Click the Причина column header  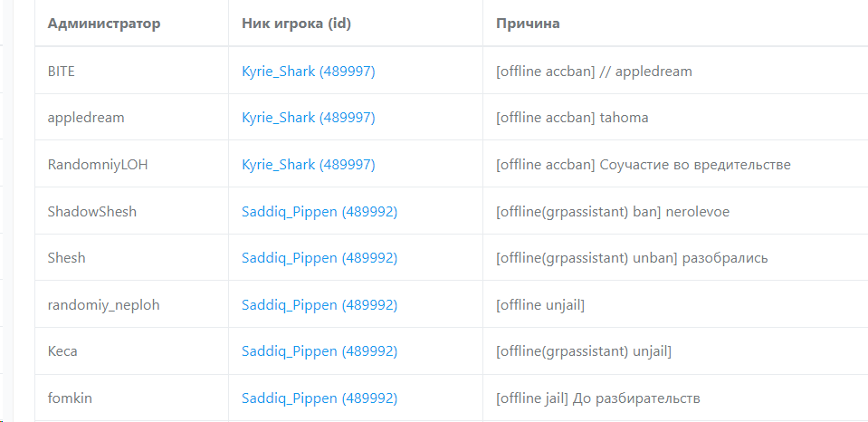click(x=528, y=24)
